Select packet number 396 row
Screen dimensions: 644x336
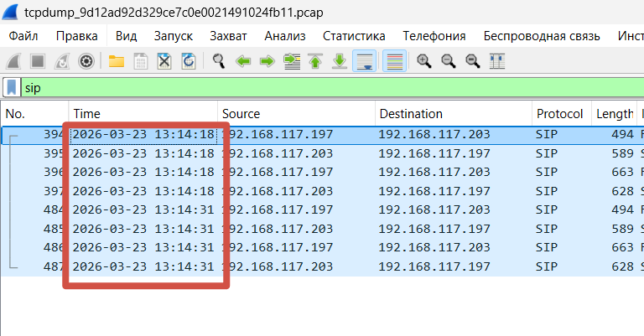pos(322,173)
